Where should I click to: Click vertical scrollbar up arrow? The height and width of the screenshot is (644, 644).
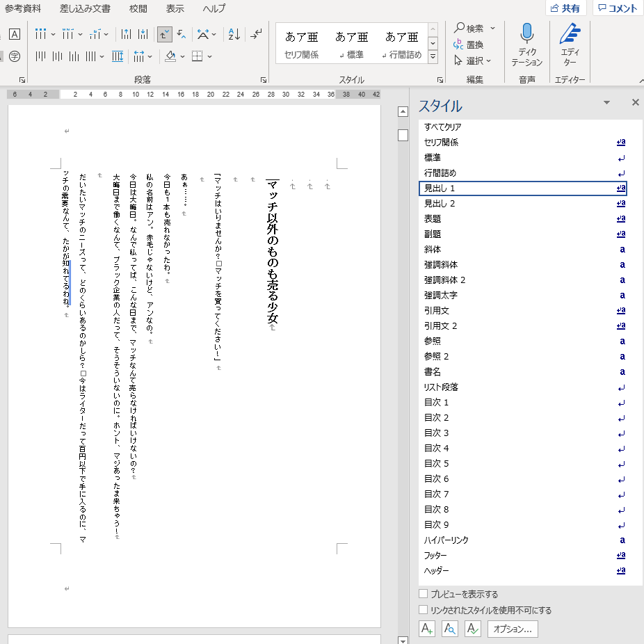403,111
